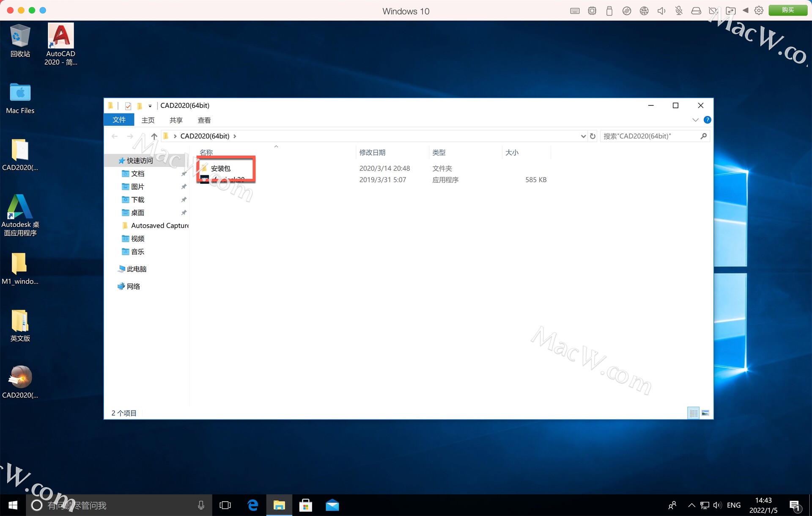Click the refresh icon in address bar

pos(593,136)
